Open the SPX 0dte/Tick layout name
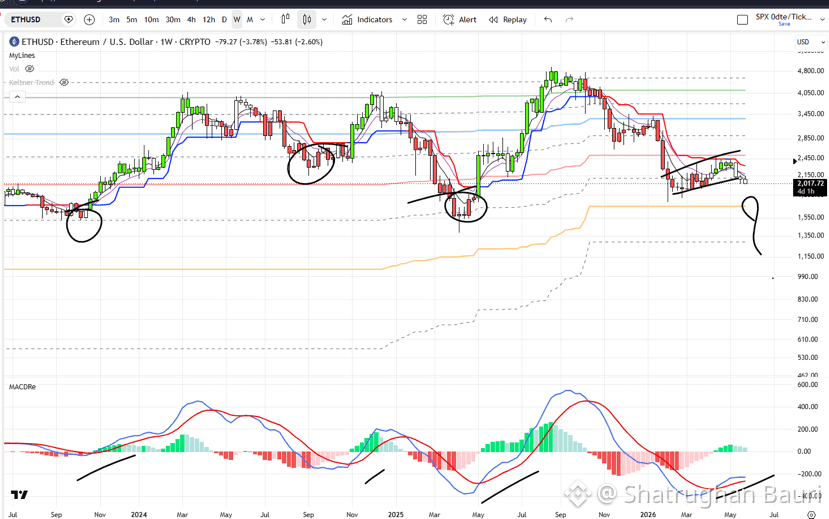This screenshot has width=829, height=519. click(x=783, y=17)
